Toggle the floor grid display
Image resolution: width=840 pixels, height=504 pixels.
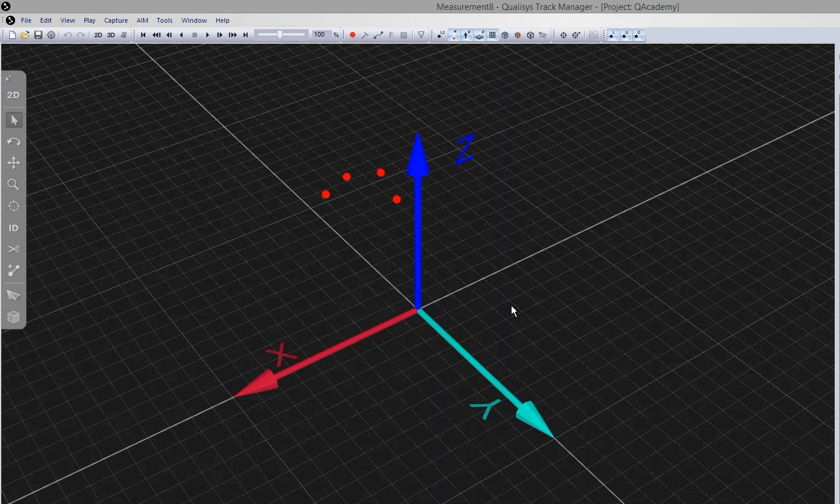[492, 35]
